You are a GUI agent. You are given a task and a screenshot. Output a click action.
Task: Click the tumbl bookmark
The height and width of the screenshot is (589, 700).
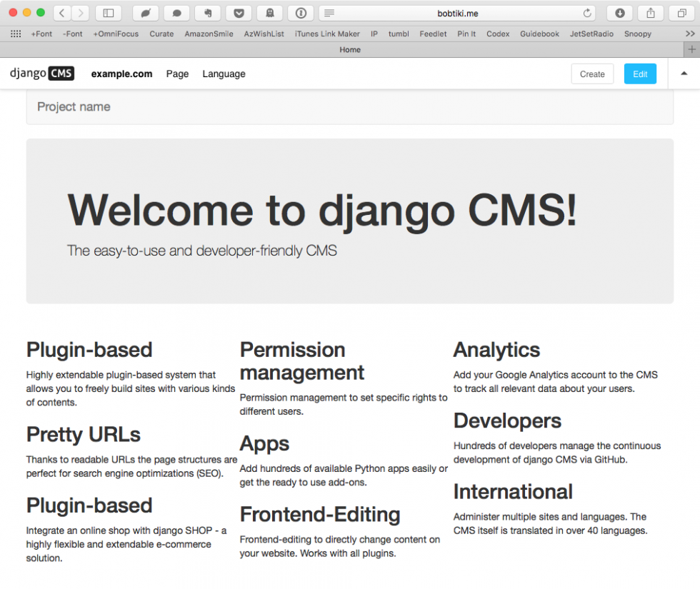click(399, 34)
